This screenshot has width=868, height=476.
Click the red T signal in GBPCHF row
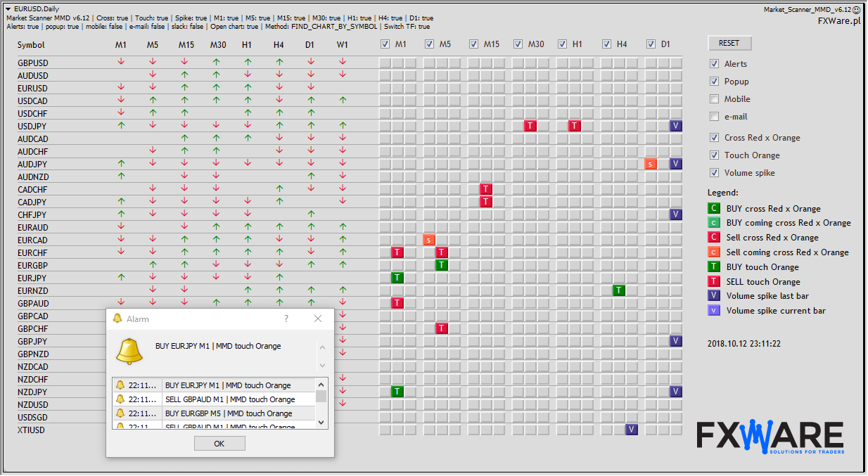(442, 328)
